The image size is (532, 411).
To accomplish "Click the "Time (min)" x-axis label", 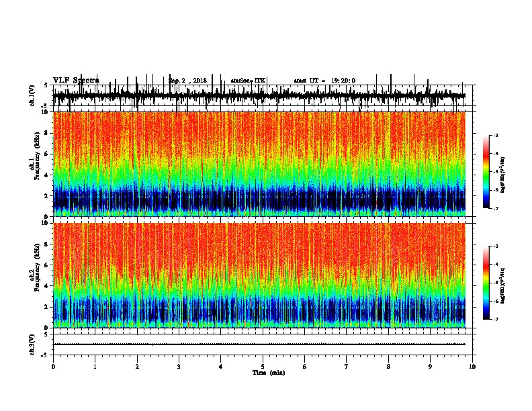I will click(x=269, y=373).
